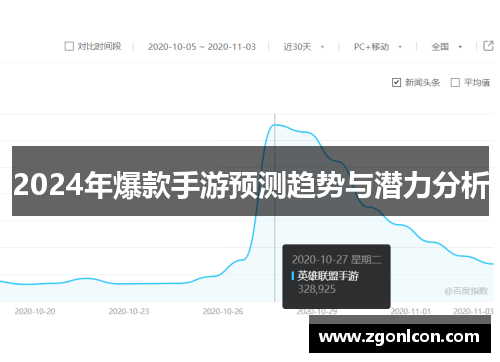The image size is (500, 362).
Task: Enable the 对比时间段 checkbox
Action: tap(69, 46)
